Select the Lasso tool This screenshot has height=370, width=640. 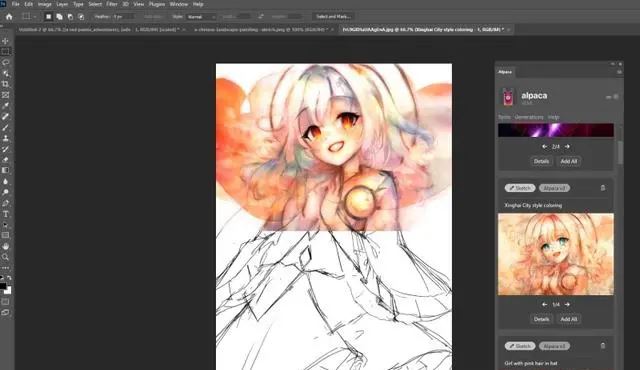[x=5, y=62]
